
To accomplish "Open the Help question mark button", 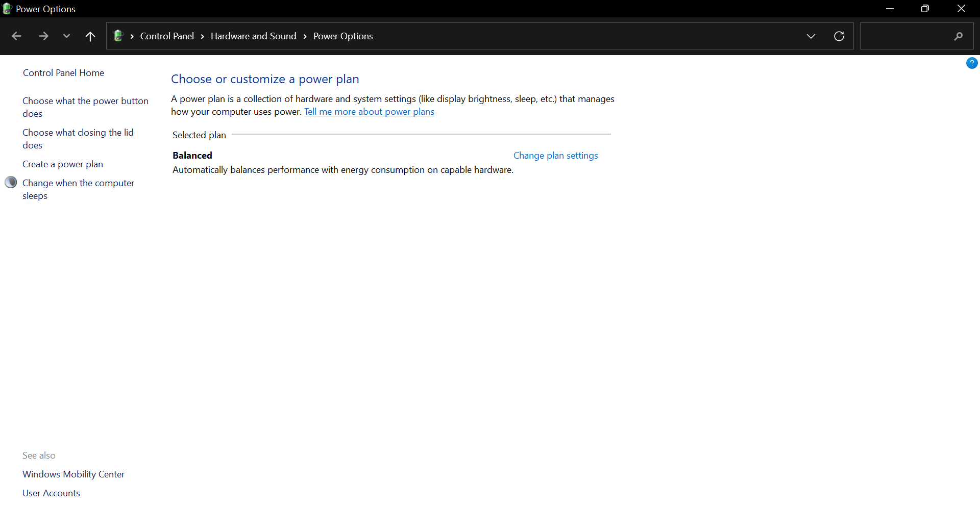I will coord(972,63).
